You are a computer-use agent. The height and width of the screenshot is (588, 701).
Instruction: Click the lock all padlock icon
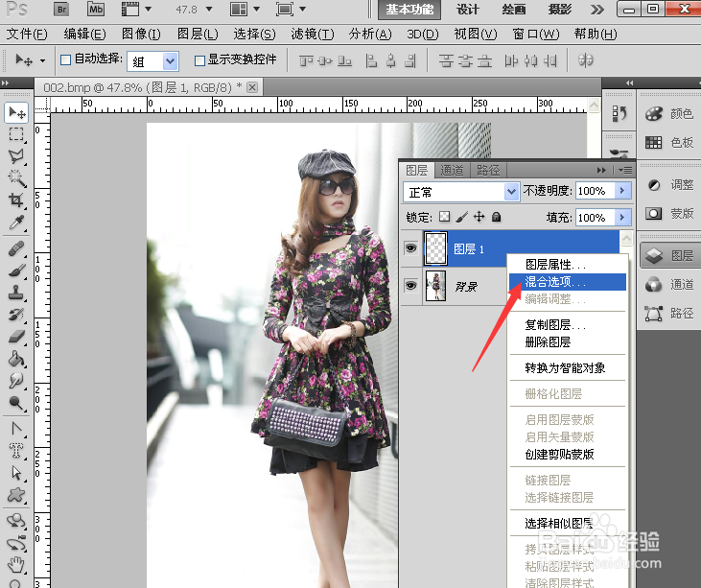(x=496, y=217)
